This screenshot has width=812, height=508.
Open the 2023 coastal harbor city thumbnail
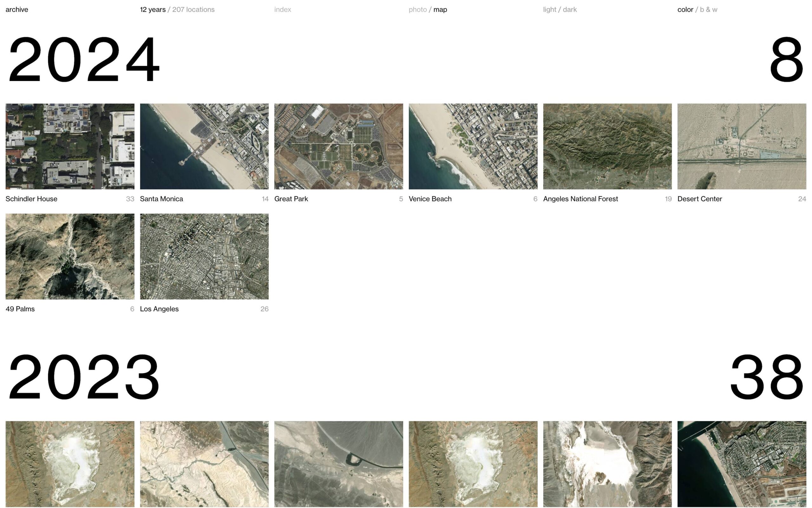tap(742, 464)
